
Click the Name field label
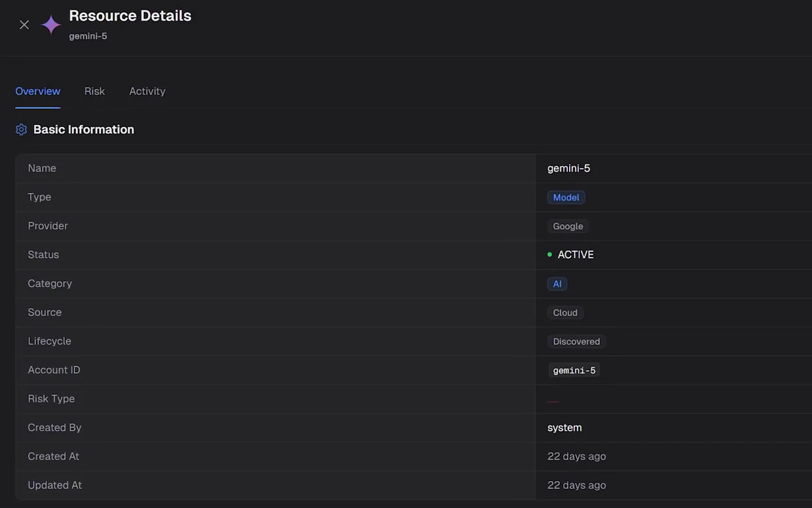(x=42, y=168)
